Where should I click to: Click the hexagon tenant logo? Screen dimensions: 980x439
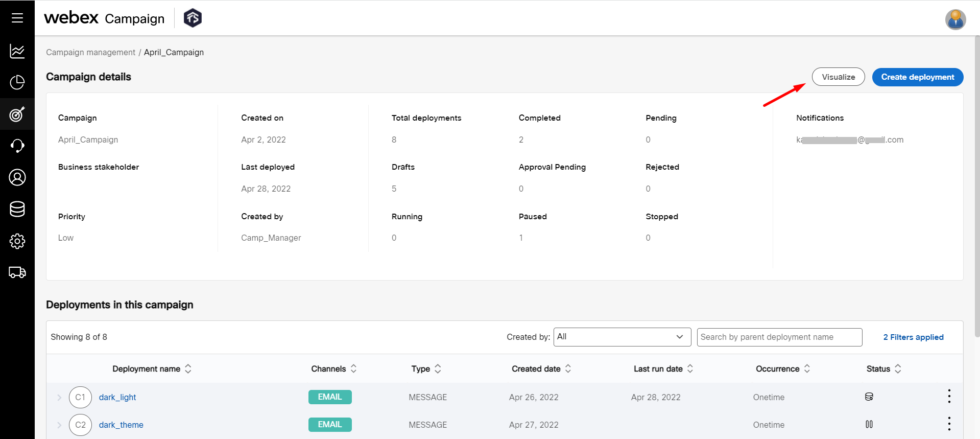[x=193, y=18]
